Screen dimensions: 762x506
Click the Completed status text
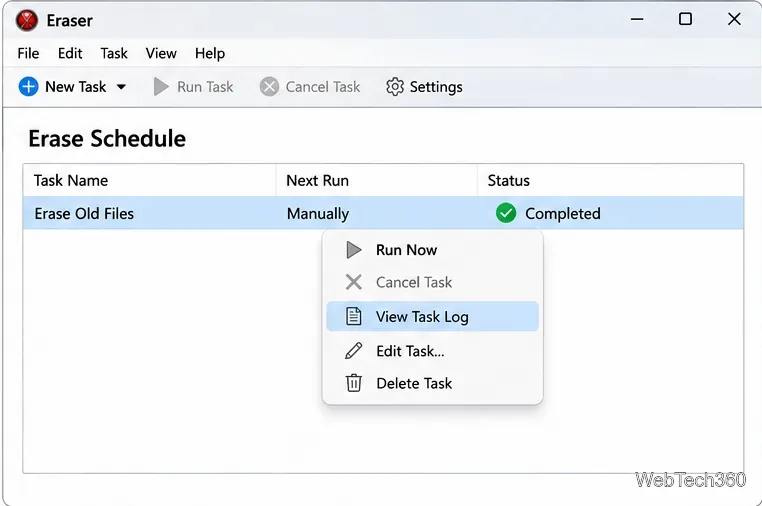point(563,214)
